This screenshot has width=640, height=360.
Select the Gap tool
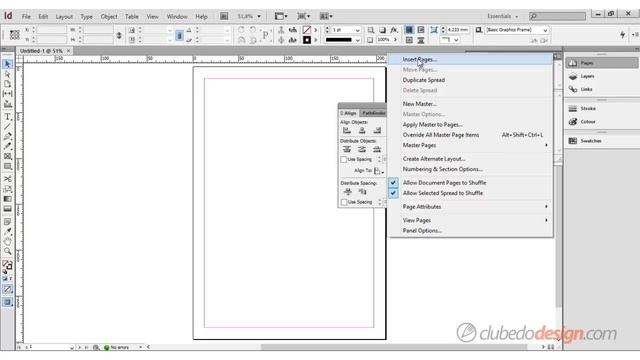click(x=7, y=94)
